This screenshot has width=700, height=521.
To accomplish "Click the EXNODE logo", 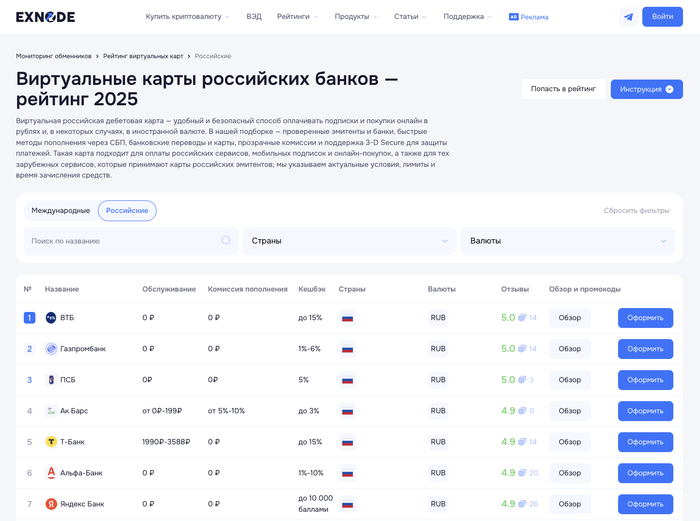I will tap(45, 17).
